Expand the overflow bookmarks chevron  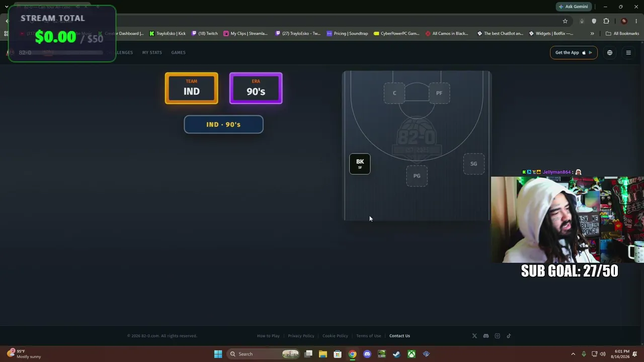point(592,34)
